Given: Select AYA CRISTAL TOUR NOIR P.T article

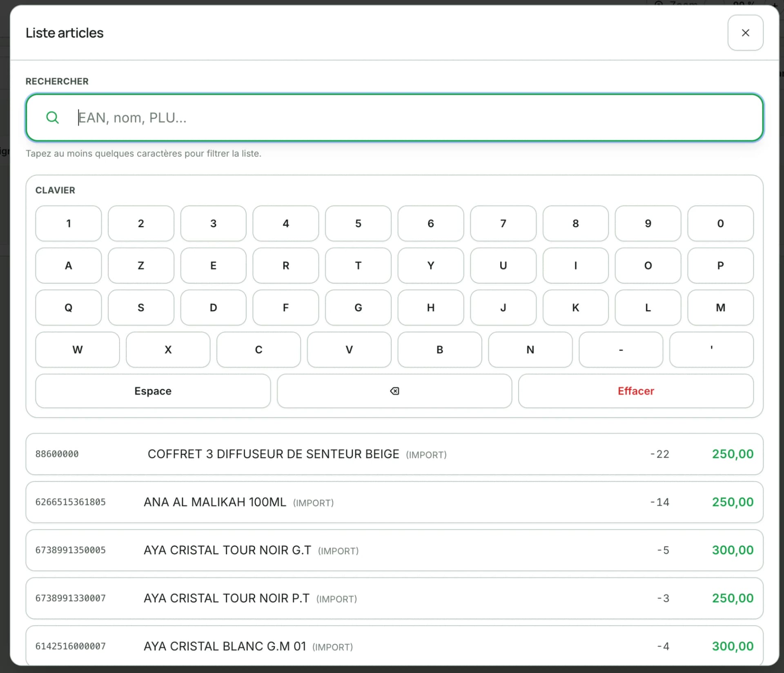Looking at the screenshot, I should (394, 599).
